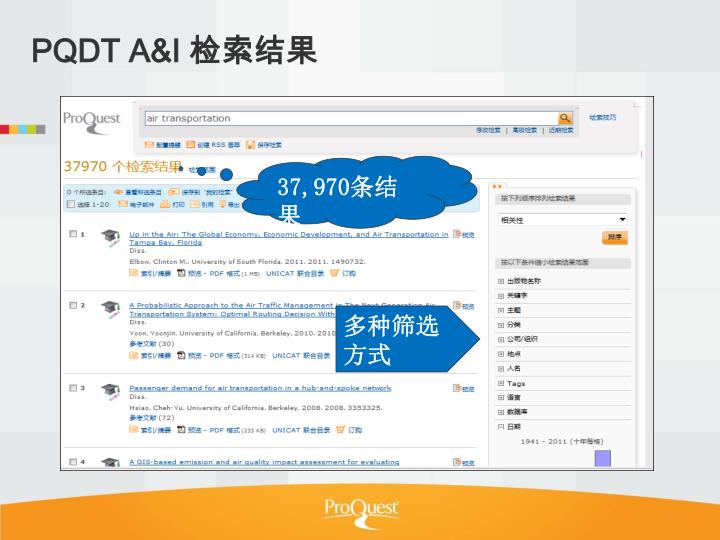Click the orange sort button

tap(614, 237)
